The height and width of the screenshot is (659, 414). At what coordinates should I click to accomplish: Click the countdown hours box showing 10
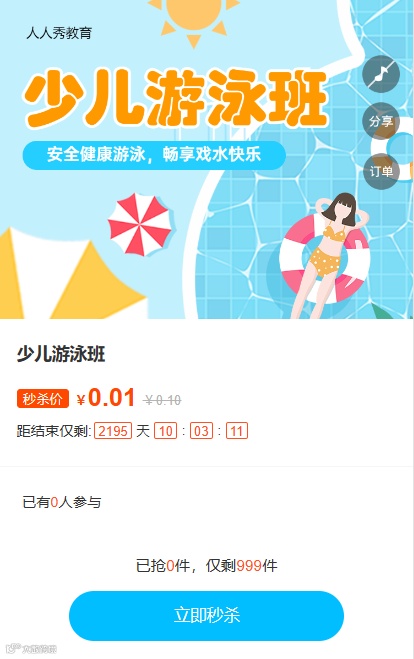pos(166,431)
